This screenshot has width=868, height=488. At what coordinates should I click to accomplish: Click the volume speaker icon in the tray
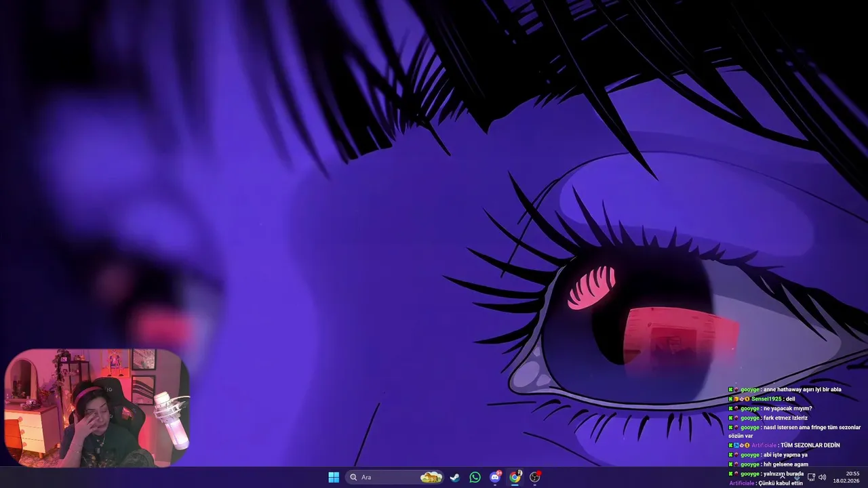tap(823, 477)
